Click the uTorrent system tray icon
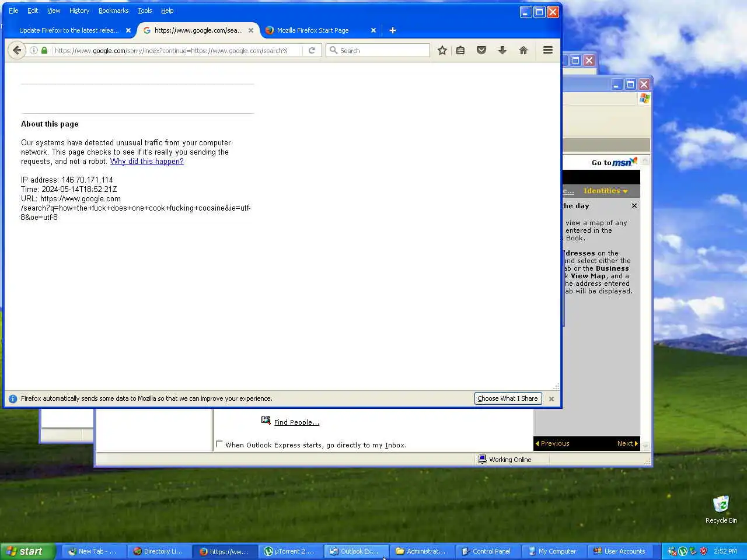Image resolution: width=747 pixels, height=560 pixels. 682,551
